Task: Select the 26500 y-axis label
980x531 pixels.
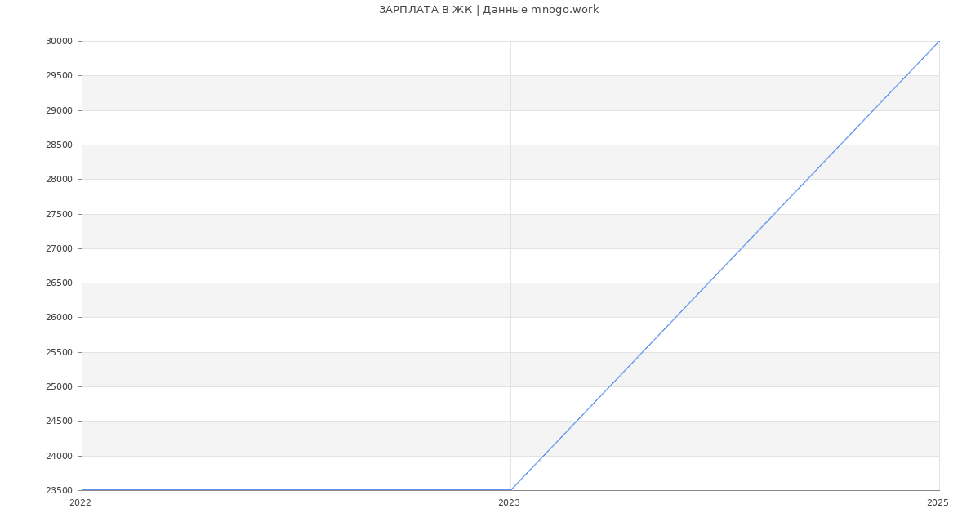Action: coord(60,283)
